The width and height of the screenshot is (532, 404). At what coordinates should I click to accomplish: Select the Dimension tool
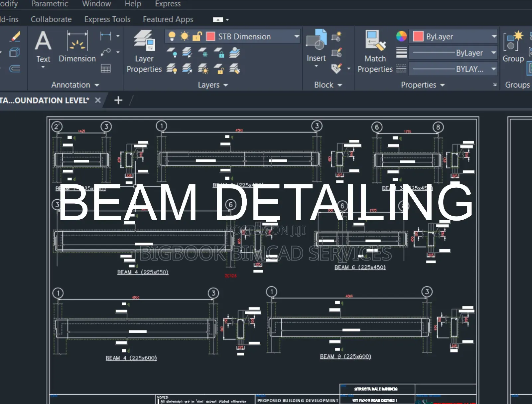[77, 47]
